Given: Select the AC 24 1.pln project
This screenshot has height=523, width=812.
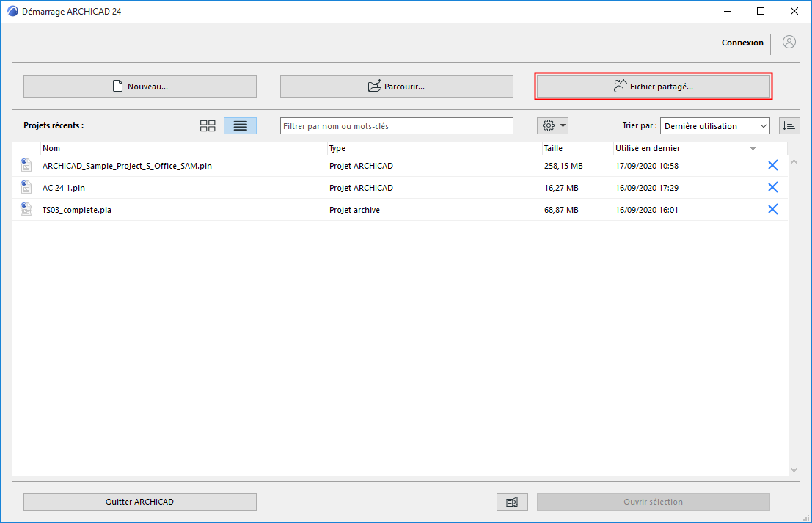Looking at the screenshot, I should click(x=400, y=188).
